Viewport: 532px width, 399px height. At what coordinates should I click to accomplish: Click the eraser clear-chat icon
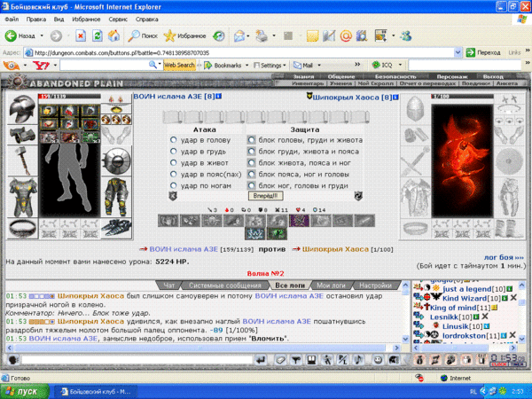(x=280, y=360)
